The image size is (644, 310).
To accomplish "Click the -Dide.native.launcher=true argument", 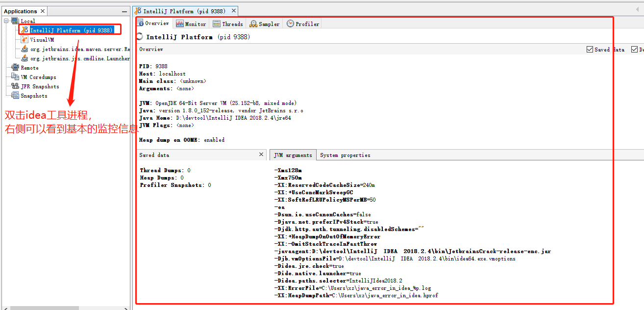I will (x=318, y=273).
